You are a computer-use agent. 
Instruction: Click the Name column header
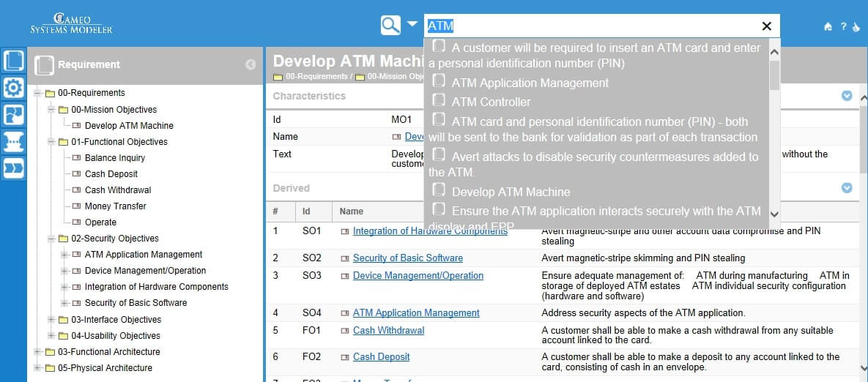[x=352, y=211]
